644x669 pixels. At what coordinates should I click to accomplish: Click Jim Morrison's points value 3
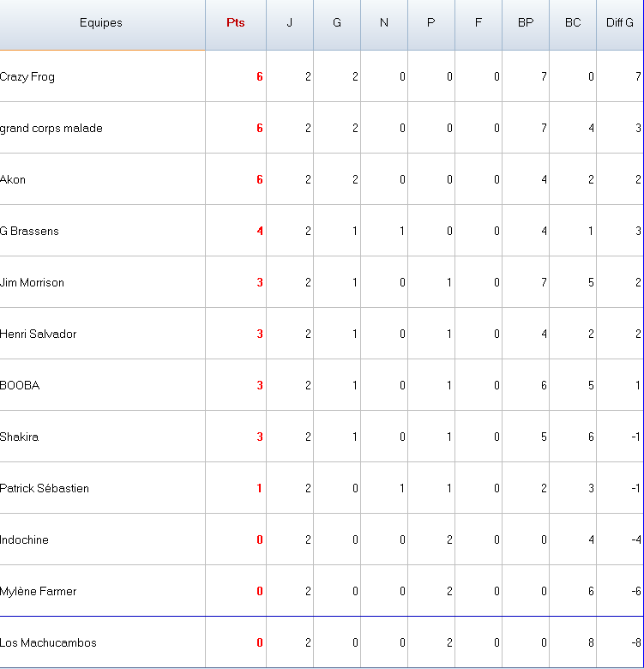click(260, 282)
